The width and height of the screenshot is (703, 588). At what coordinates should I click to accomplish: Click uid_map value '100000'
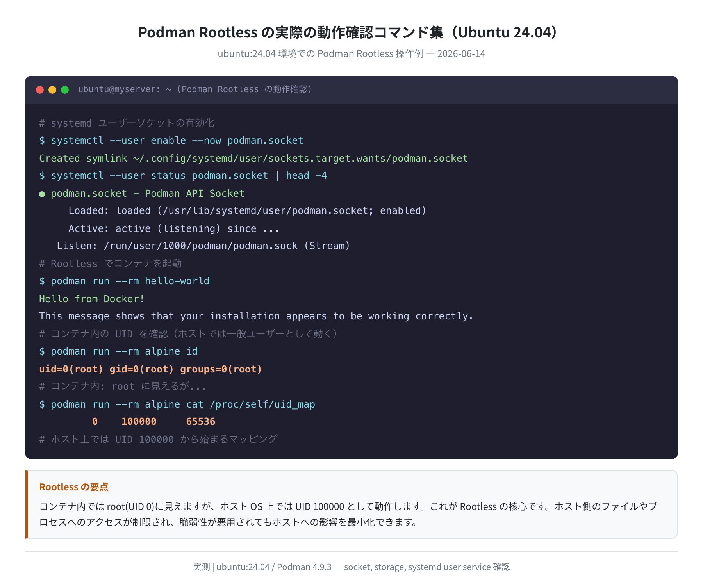139,422
